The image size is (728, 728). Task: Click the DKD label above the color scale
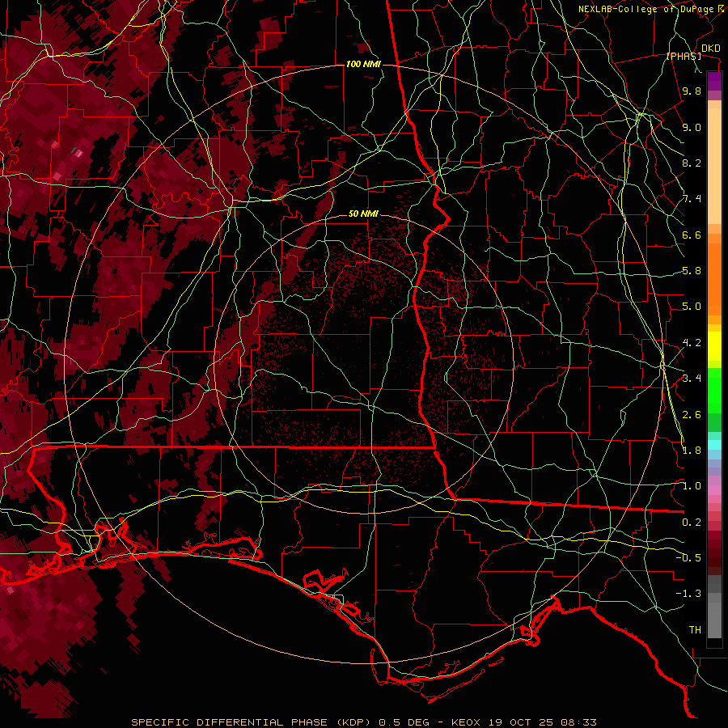pyautogui.click(x=711, y=49)
